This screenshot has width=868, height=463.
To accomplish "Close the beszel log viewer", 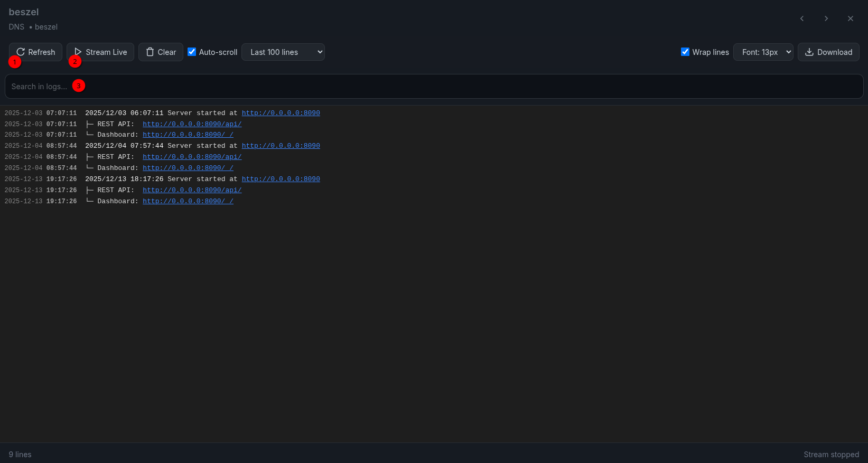I will 850,18.
